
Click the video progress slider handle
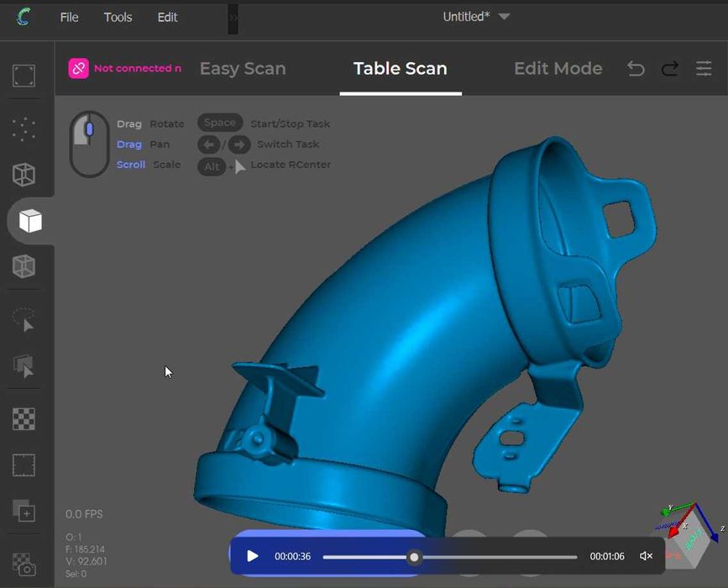414,557
